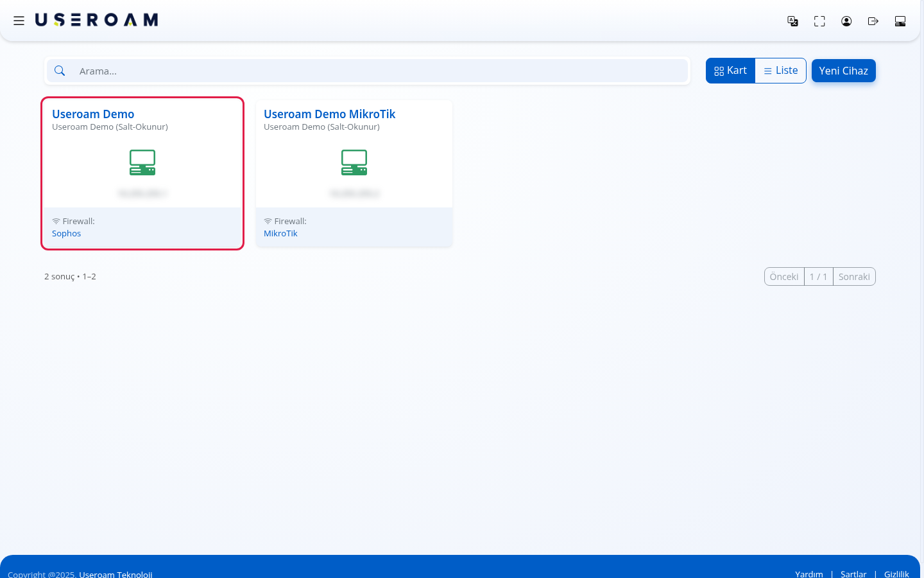This screenshot has height=578, width=924.
Task: Click the USEROAM logo
Action: tap(97, 21)
